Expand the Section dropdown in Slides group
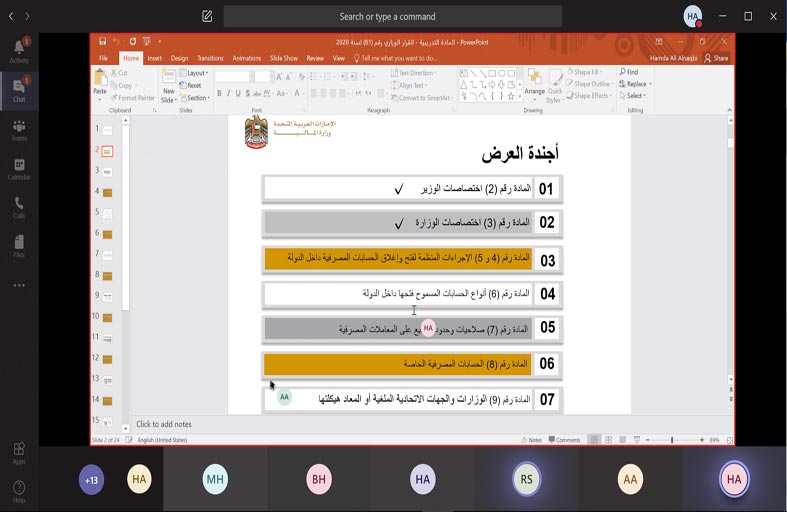 [196, 98]
